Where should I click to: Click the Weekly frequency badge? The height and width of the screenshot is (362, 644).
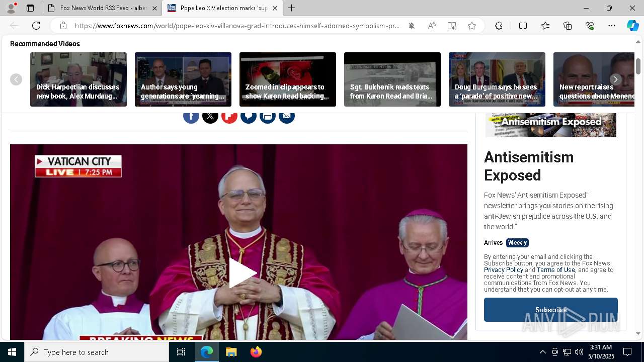point(517,243)
